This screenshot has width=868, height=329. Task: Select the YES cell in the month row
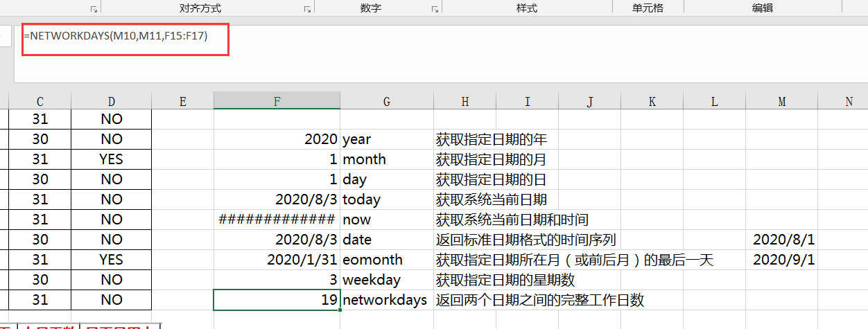pyautogui.click(x=111, y=159)
